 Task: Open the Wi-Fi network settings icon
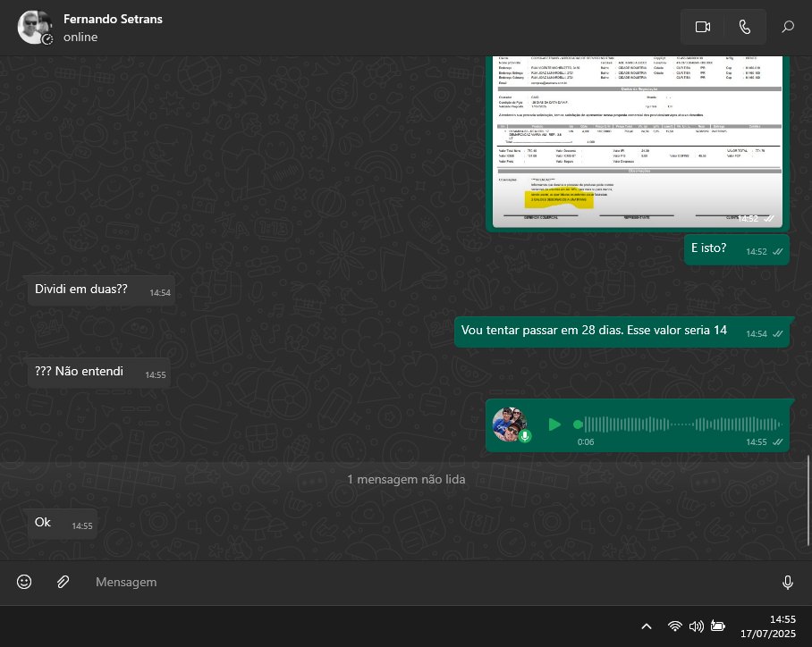click(x=675, y=626)
